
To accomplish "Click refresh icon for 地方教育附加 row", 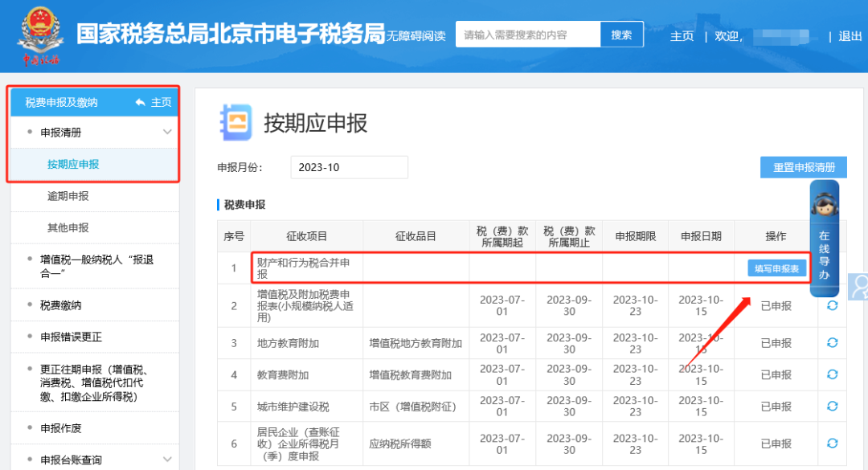I will pyautogui.click(x=832, y=342).
